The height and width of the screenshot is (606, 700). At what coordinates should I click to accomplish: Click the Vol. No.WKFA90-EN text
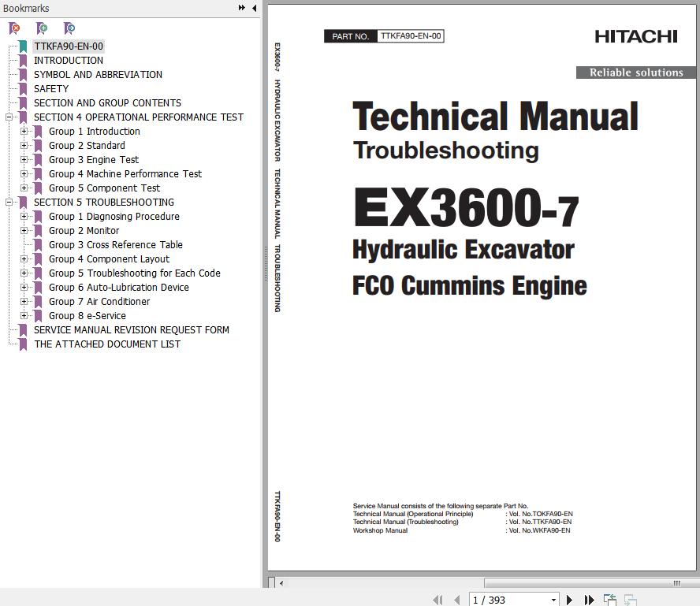[x=539, y=530]
